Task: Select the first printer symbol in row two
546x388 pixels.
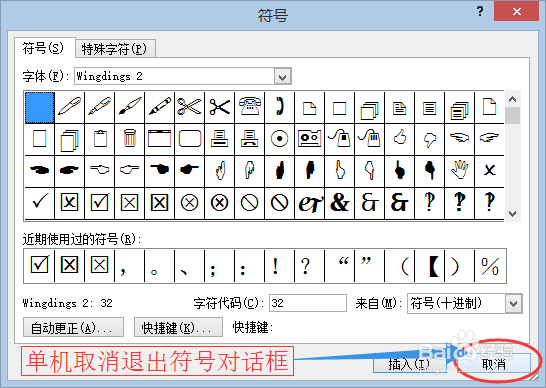Action: tap(219, 139)
